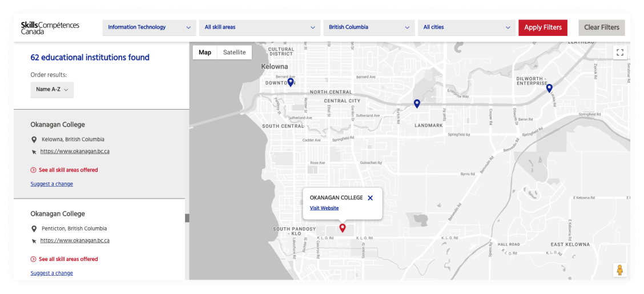
Task: Click the Apply Filters button
Action: [x=542, y=27]
